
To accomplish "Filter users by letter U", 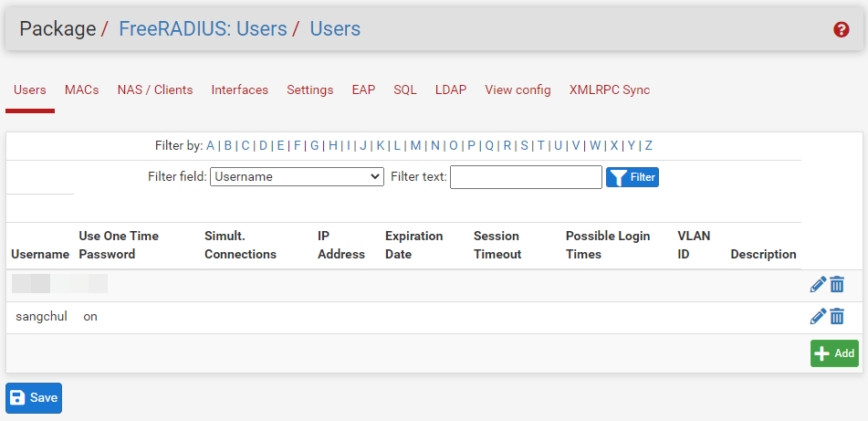I will pyautogui.click(x=558, y=146).
